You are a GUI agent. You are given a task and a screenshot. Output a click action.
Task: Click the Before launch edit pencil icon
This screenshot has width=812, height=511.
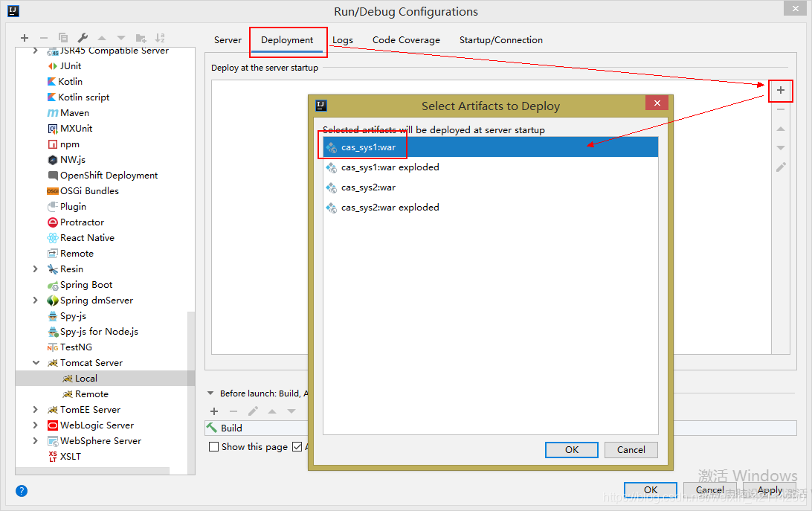[253, 411]
